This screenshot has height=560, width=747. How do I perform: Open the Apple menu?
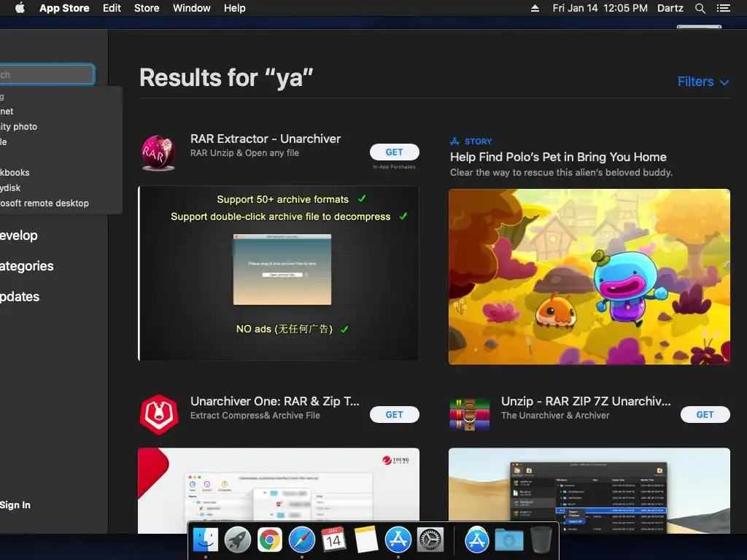(x=20, y=8)
